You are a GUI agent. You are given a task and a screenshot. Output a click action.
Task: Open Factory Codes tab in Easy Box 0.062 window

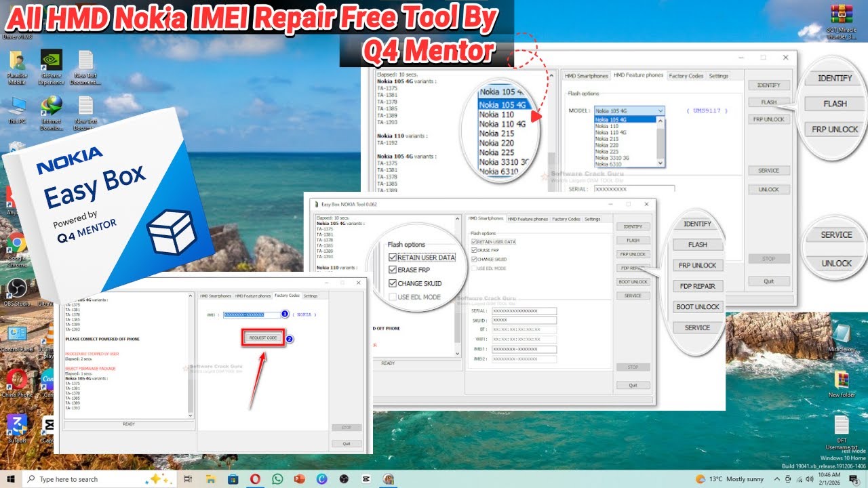(566, 219)
